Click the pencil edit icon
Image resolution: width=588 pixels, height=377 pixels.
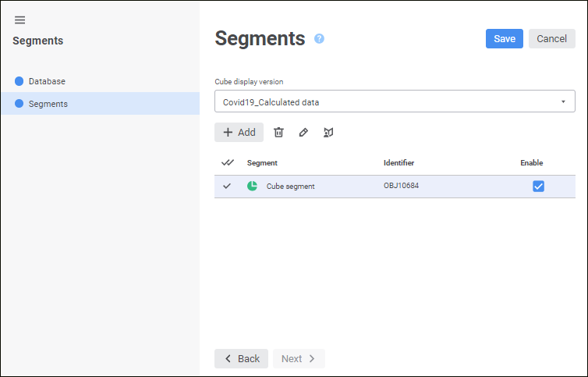click(303, 133)
